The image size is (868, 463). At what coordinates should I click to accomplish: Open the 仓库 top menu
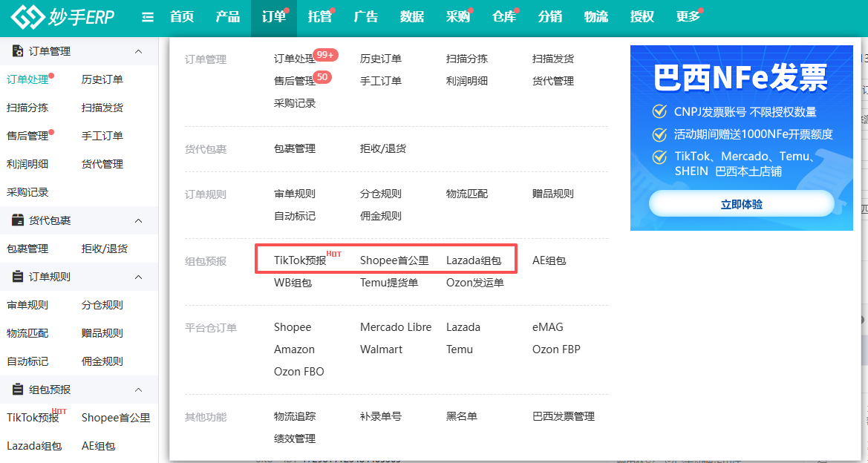pyautogui.click(x=503, y=17)
